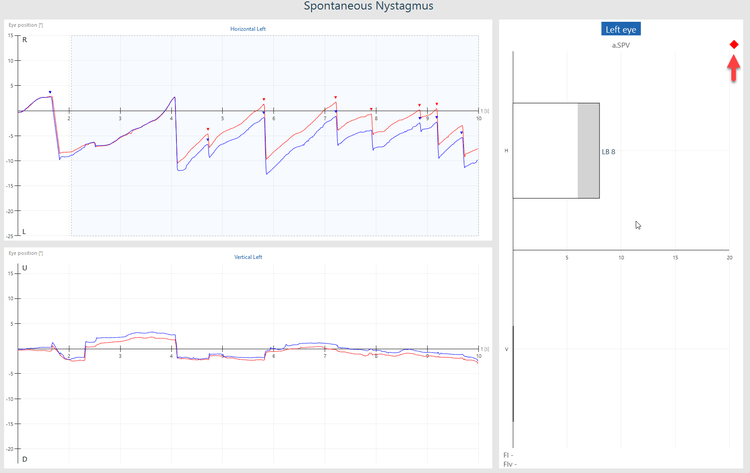
Task: Click the red beat marker just before 8 seconds
Action: point(371,109)
